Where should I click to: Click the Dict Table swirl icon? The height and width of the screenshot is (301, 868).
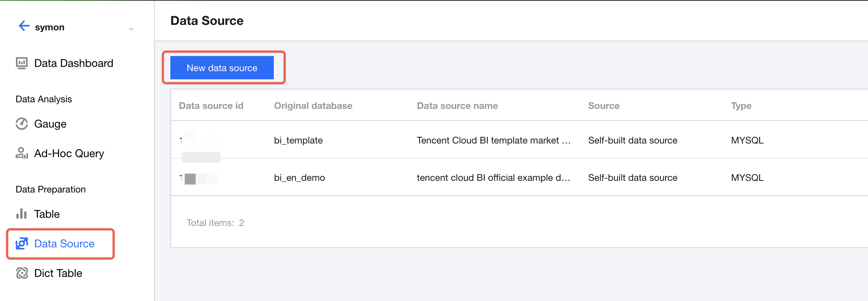pos(22,273)
